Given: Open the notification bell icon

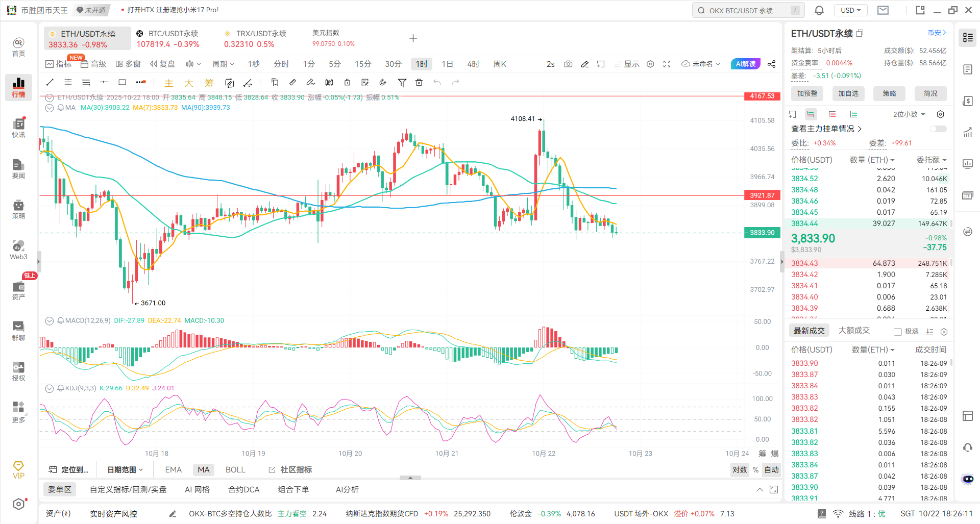Looking at the screenshot, I should [819, 10].
